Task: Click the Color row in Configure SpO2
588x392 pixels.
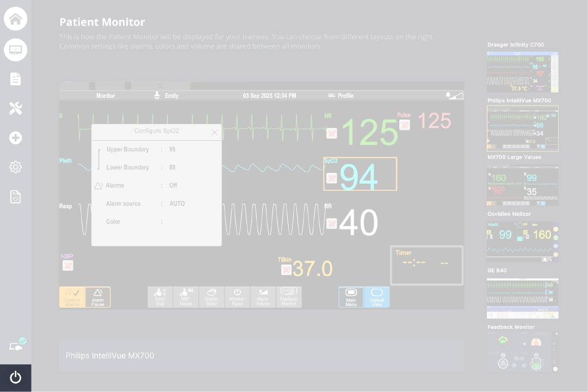Action: click(x=156, y=222)
